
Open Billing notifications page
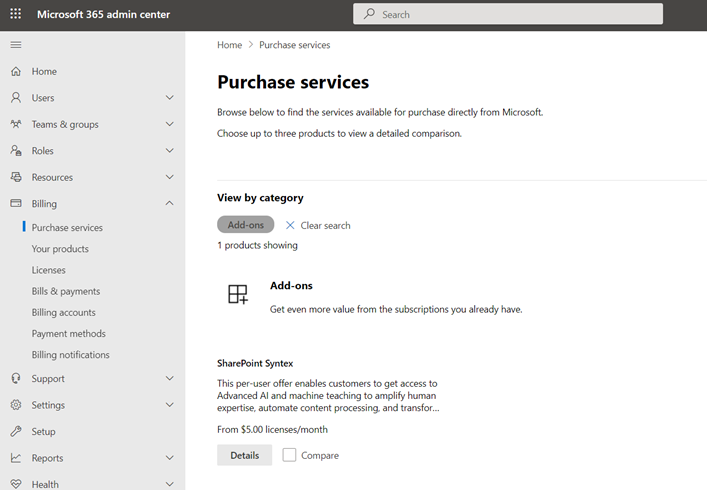(70, 355)
